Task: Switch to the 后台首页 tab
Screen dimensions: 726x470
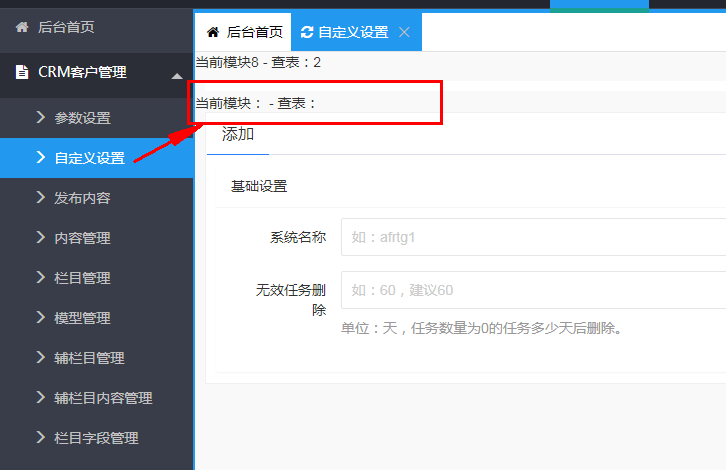Action: (241, 32)
